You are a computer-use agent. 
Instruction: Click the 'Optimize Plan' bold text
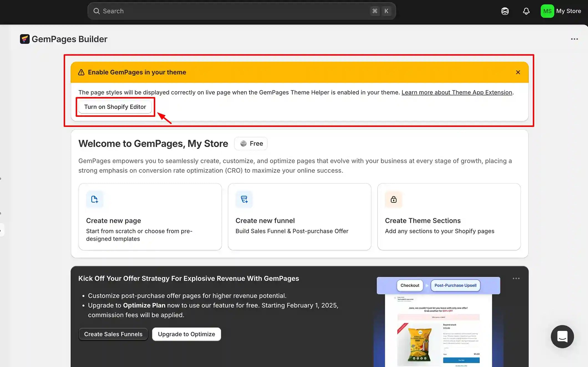pyautogui.click(x=144, y=305)
